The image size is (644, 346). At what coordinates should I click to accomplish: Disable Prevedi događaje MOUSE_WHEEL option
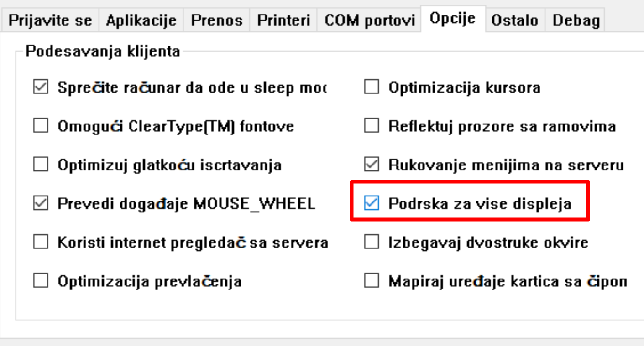(x=41, y=204)
